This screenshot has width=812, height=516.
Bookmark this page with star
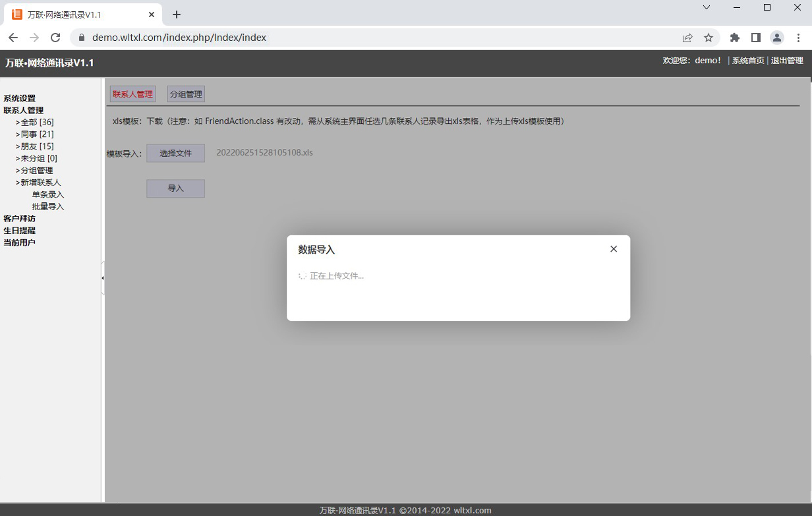(x=709, y=38)
